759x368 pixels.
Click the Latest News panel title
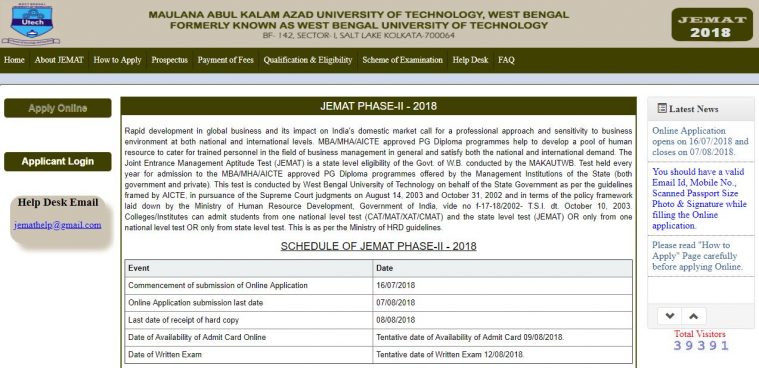pos(693,109)
